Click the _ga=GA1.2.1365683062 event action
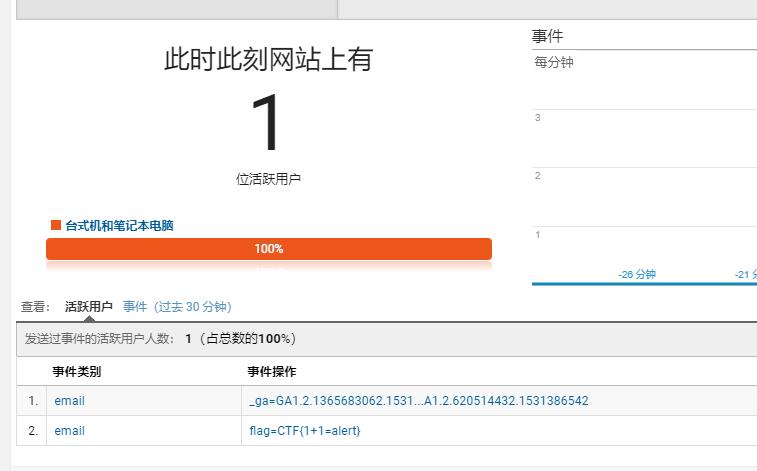This screenshot has height=471, width=757. tap(418, 401)
